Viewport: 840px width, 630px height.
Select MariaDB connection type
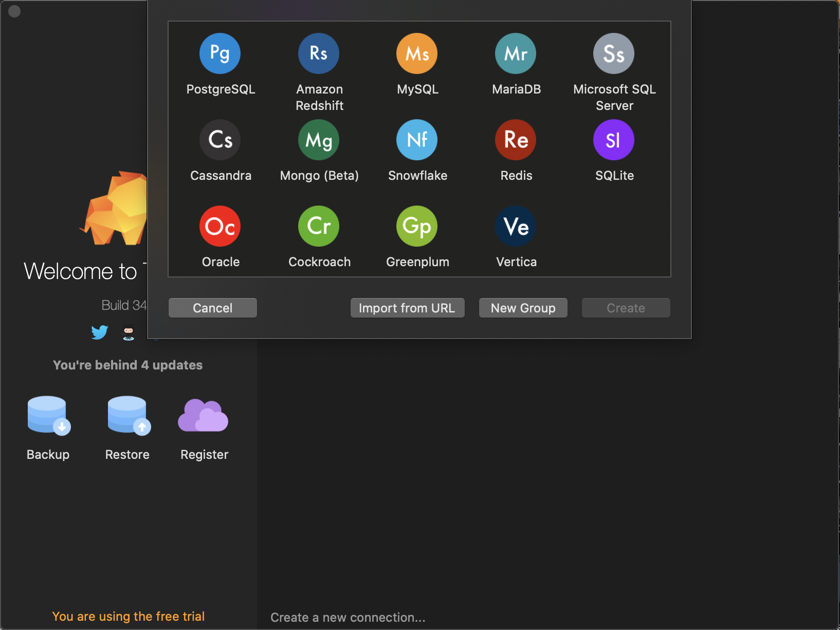tap(516, 53)
